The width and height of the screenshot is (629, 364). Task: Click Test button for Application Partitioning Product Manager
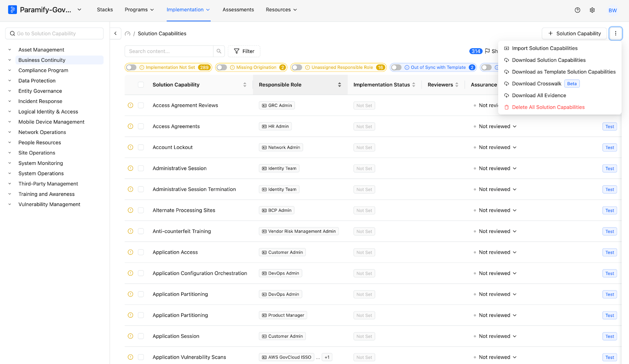610,315
